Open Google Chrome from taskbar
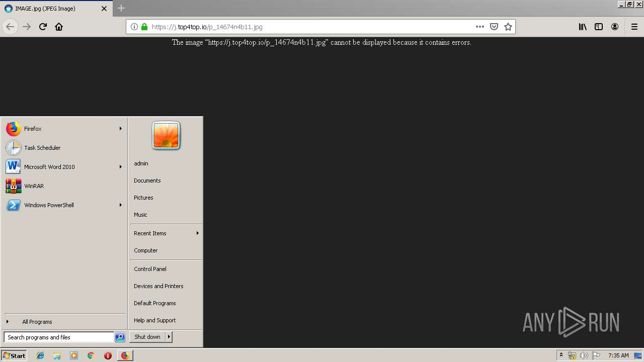The image size is (644, 362). click(x=91, y=355)
